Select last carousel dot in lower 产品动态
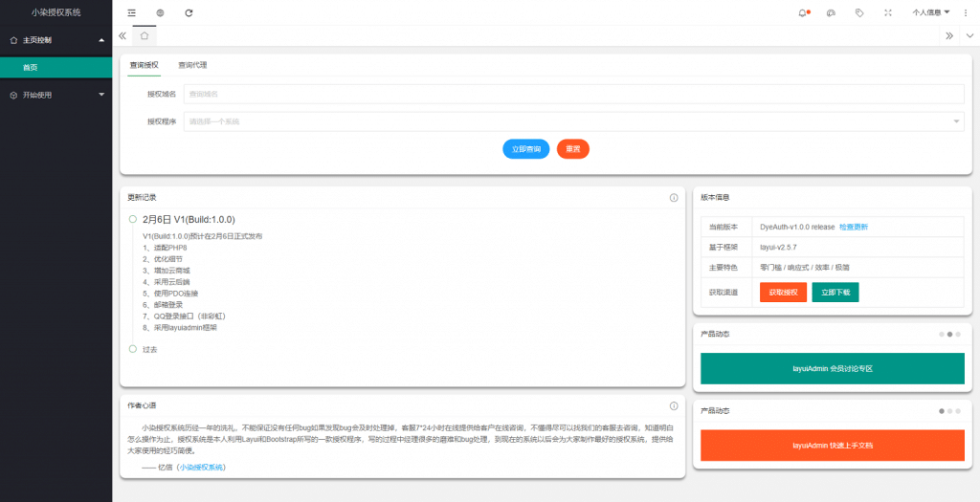Image resolution: width=980 pixels, height=502 pixels. pyautogui.click(x=957, y=410)
